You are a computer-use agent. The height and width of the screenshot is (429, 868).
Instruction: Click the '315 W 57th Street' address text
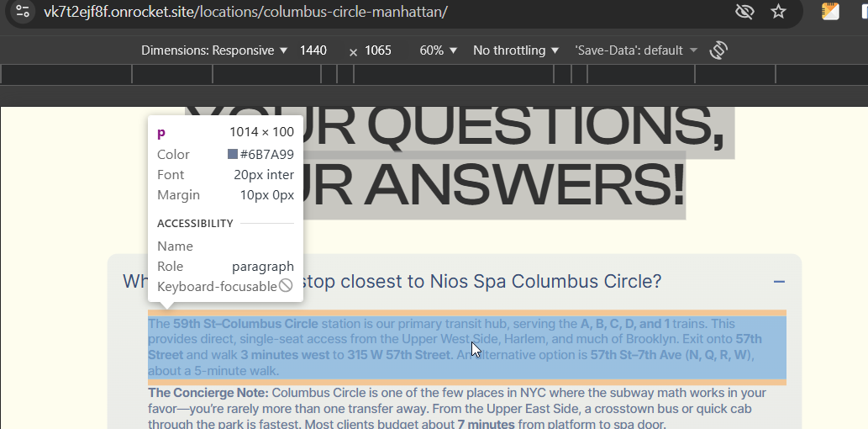pyautogui.click(x=398, y=355)
